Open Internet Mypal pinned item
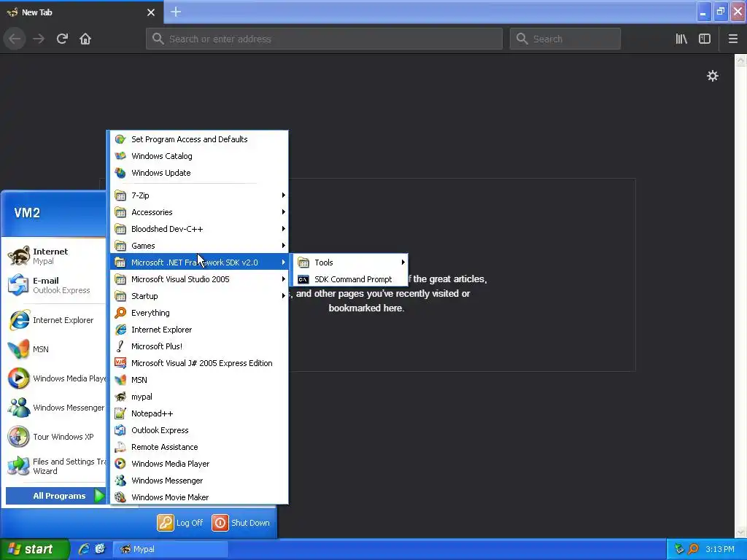Image resolution: width=747 pixels, height=560 pixels. (55, 256)
